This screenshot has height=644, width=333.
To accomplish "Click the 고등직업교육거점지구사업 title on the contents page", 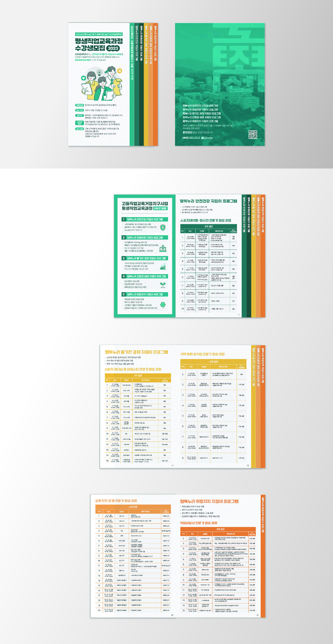I will 145,203.
